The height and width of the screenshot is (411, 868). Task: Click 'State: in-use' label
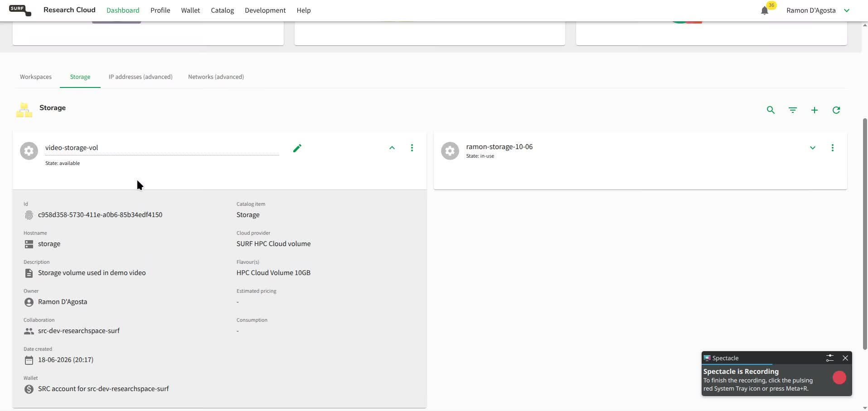tap(480, 156)
